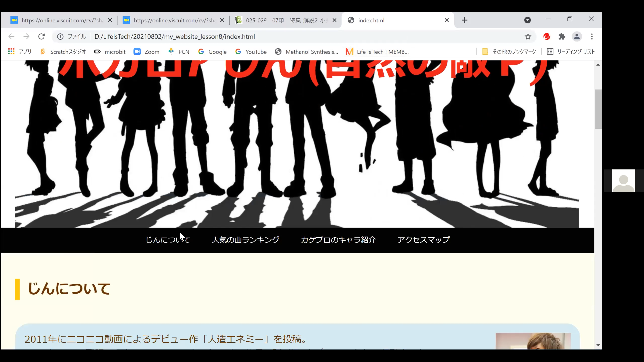Click the photo thumbnail in the profile card
Viewport: 644px width, 362px height.
(x=533, y=341)
